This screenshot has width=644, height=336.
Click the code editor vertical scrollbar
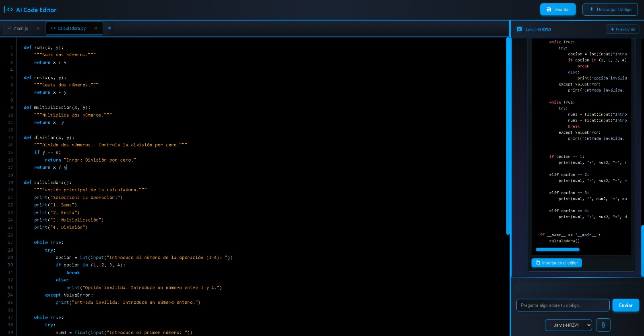pyautogui.click(x=508, y=136)
